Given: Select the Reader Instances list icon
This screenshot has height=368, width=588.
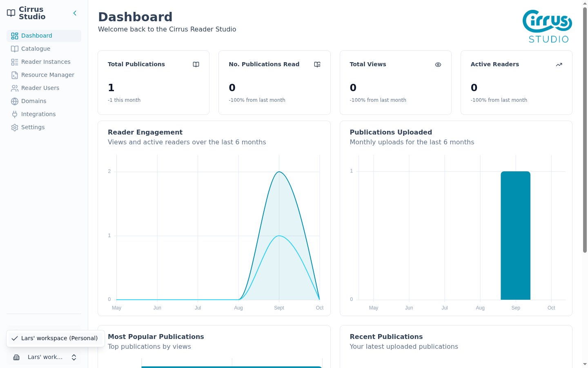Looking at the screenshot, I should coord(15,62).
